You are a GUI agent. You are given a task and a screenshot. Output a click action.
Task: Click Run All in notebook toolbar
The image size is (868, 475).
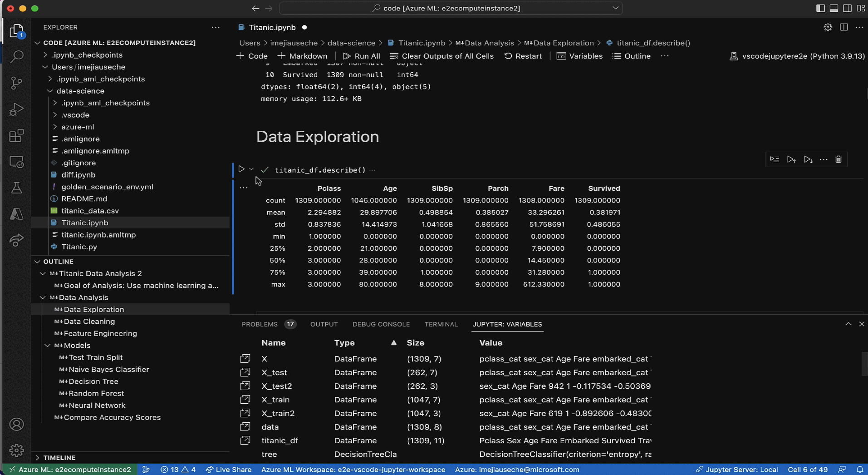tap(361, 56)
